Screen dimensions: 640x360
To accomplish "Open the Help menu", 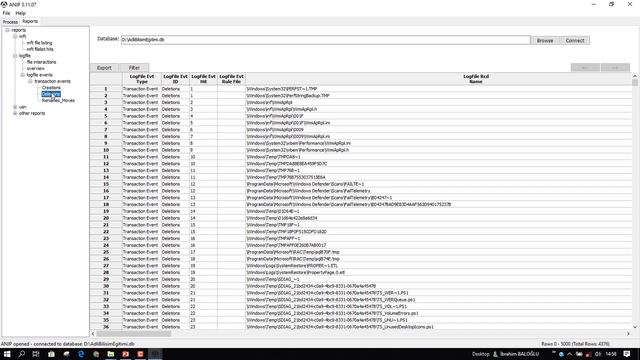I will (20, 13).
